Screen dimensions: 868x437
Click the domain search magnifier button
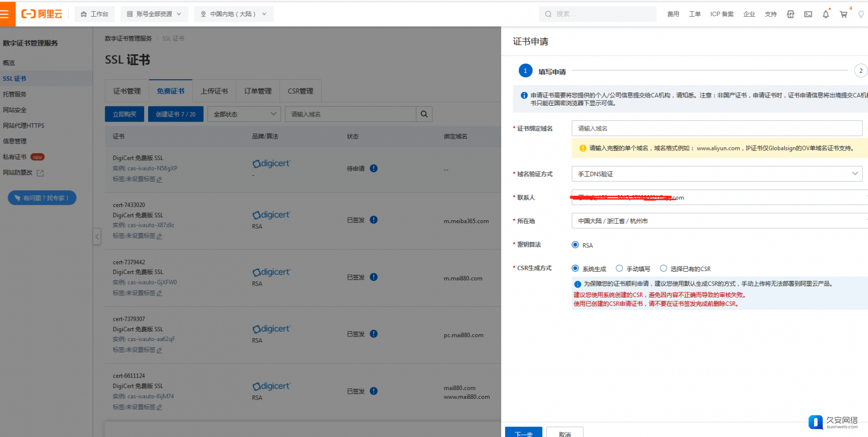pos(424,114)
